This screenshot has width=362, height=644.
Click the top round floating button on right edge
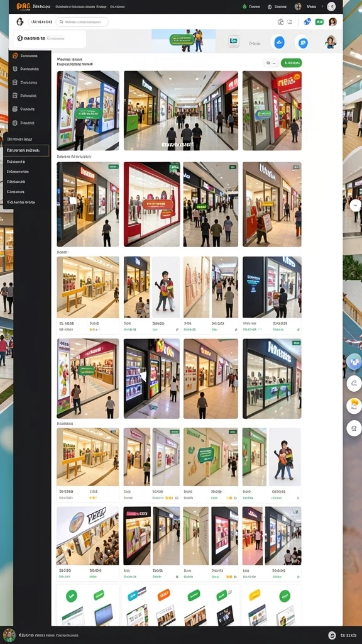point(354,362)
